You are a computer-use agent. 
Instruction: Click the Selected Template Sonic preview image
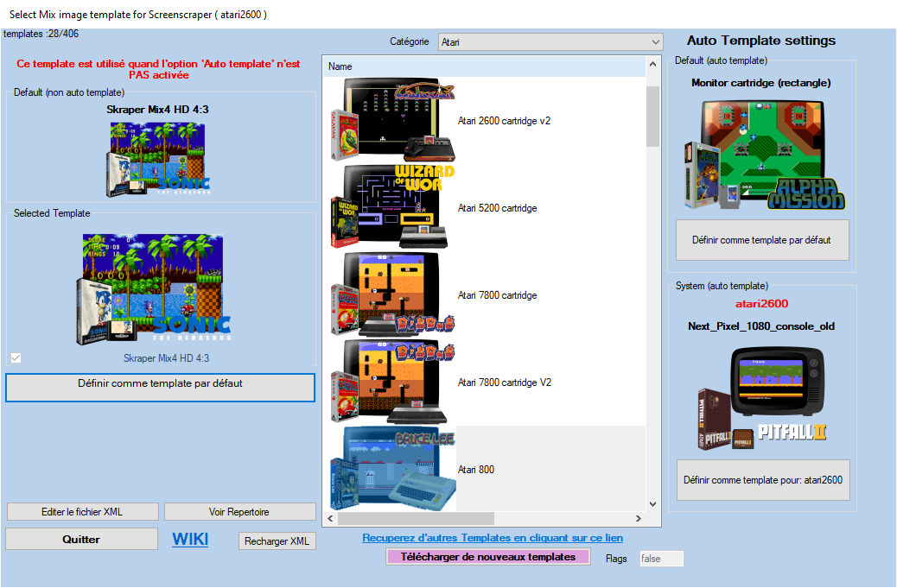[x=156, y=285]
